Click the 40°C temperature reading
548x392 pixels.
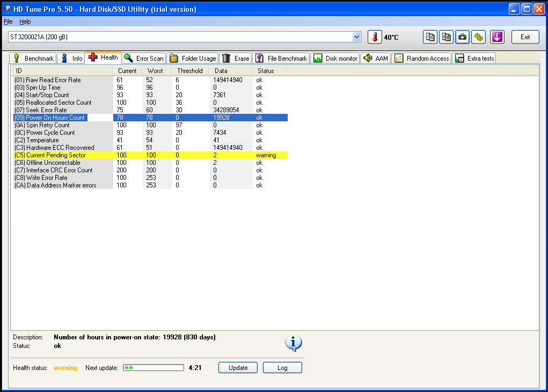(391, 38)
